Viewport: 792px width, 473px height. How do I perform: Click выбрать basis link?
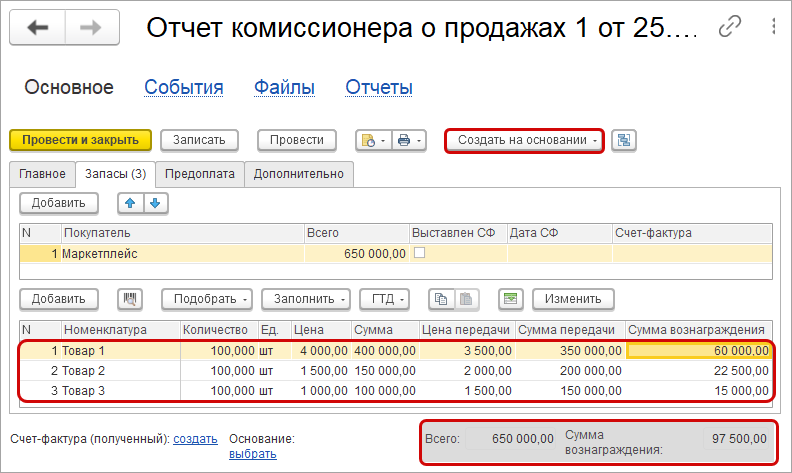pos(253,454)
